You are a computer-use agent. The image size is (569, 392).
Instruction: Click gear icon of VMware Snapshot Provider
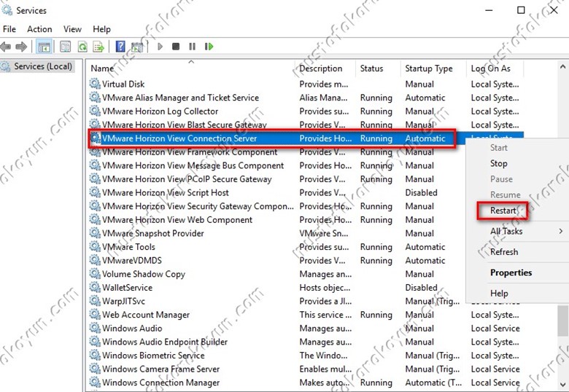tap(95, 233)
